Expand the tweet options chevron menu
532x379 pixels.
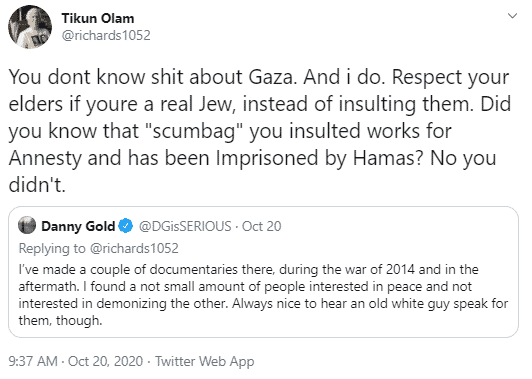click(512, 16)
